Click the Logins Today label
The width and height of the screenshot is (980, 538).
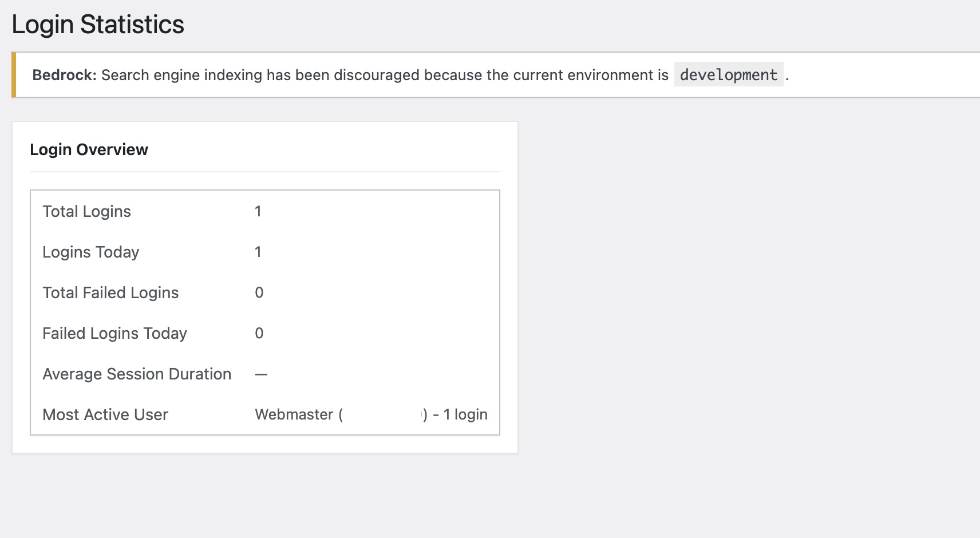pos(90,252)
